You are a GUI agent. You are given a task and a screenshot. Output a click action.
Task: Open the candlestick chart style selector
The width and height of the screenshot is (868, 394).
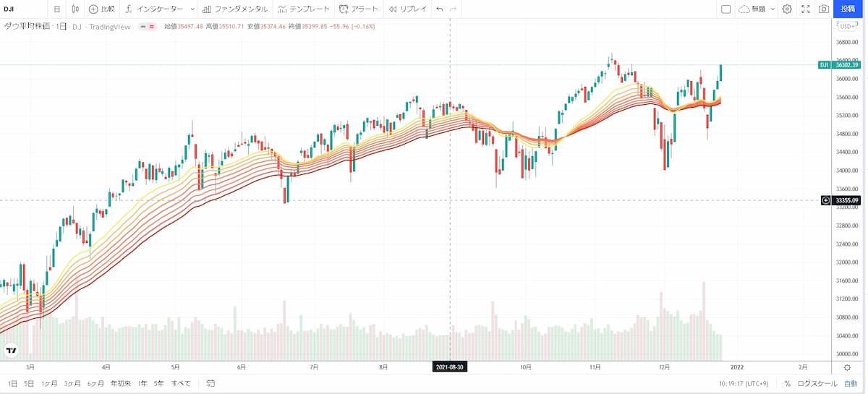pyautogui.click(x=75, y=9)
